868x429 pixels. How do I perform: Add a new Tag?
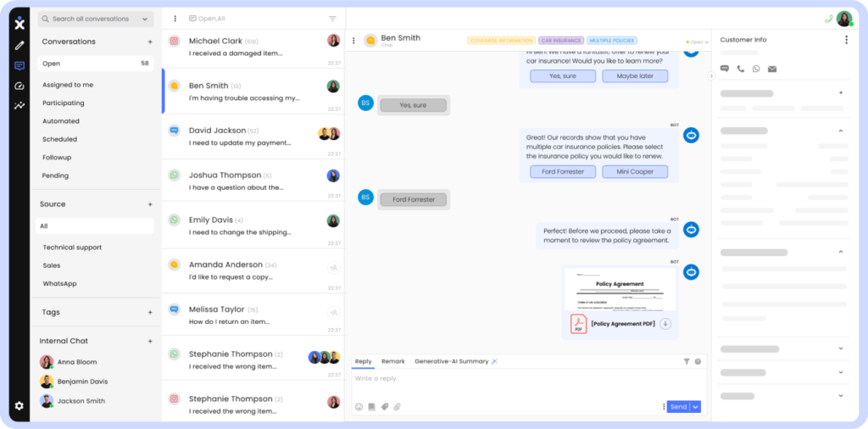pos(150,312)
